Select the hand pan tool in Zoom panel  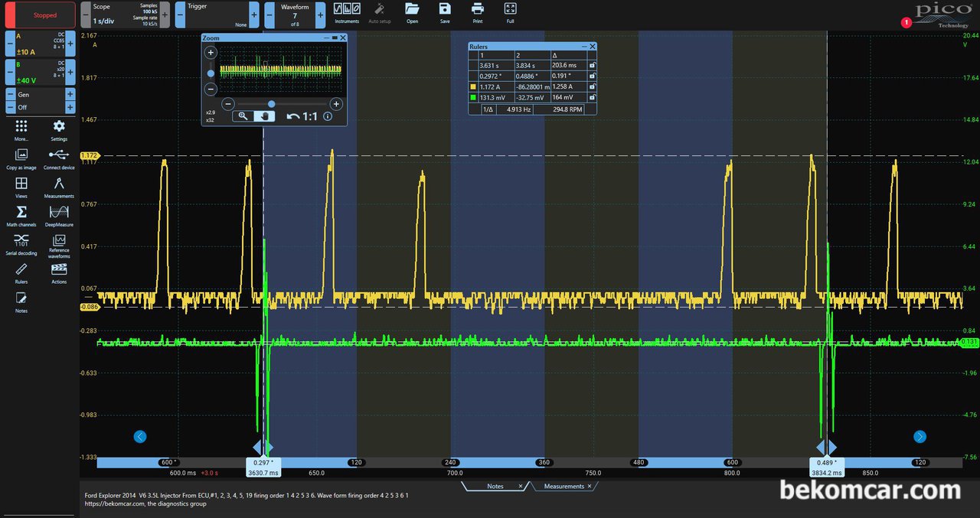pos(264,116)
